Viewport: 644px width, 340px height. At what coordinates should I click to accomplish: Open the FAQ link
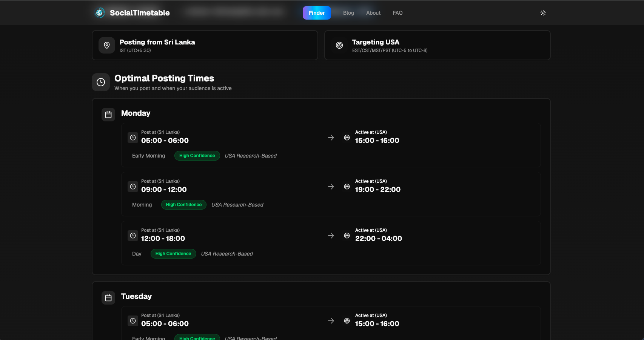click(x=397, y=13)
